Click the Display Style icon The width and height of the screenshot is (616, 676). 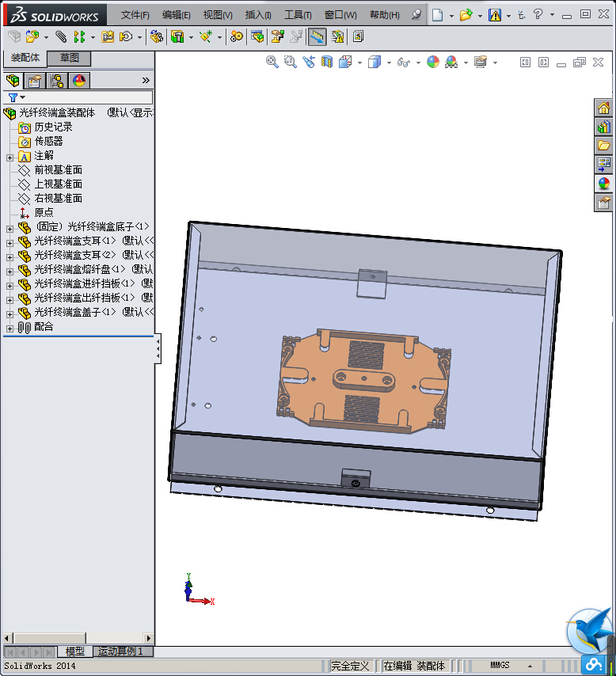(375, 62)
